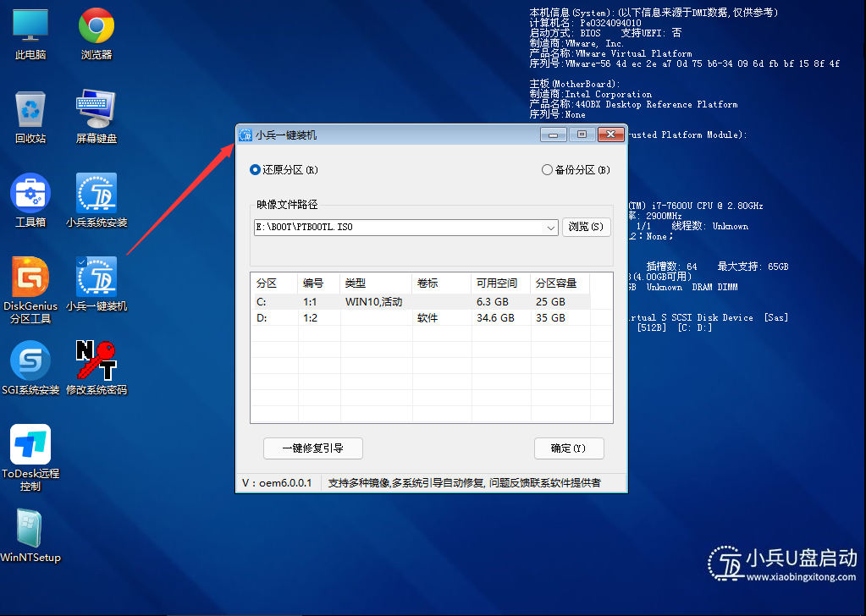Click the 类型 column header

coord(376,283)
